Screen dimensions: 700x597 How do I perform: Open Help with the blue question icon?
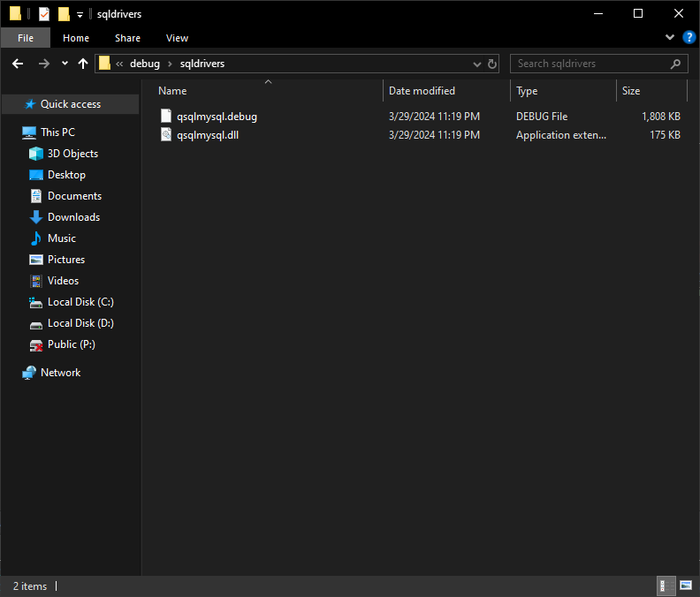pos(689,37)
